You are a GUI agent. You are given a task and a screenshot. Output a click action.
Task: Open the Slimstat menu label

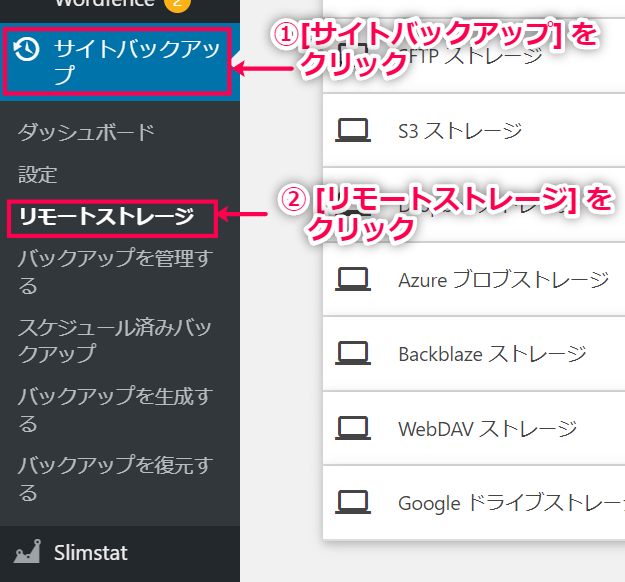coord(91,552)
